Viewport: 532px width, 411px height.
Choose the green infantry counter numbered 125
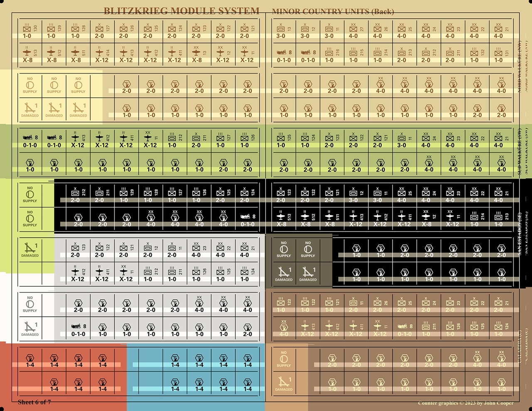284,141
